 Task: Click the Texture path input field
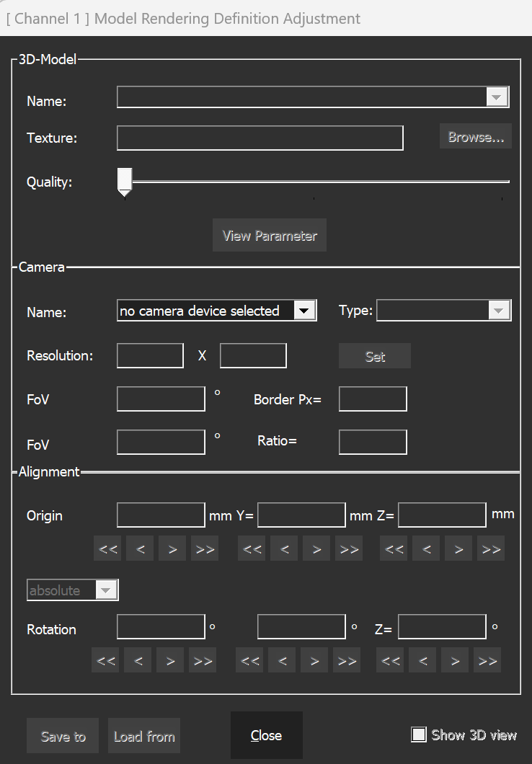pos(260,138)
